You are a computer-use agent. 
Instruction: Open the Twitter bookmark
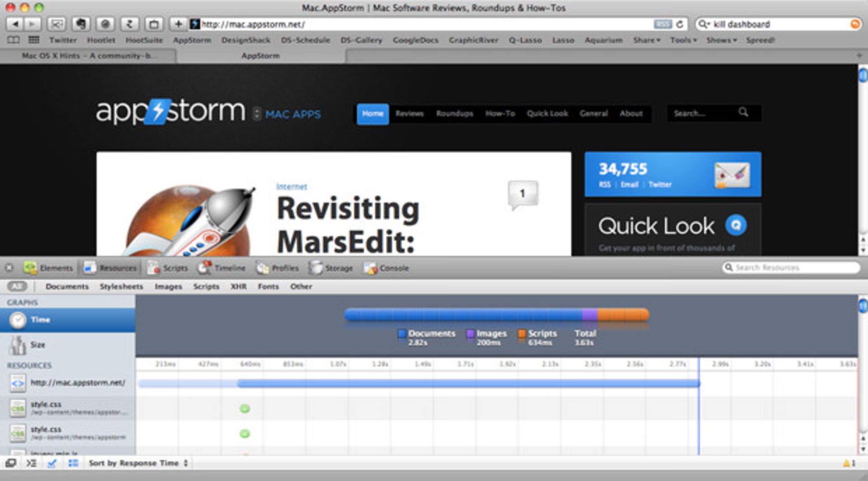[63, 40]
